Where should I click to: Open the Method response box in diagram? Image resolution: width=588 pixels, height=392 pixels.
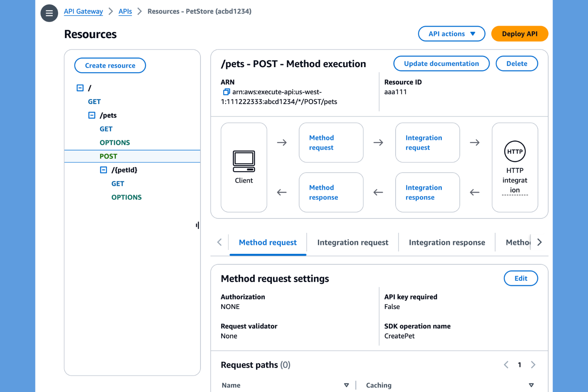[331, 192]
